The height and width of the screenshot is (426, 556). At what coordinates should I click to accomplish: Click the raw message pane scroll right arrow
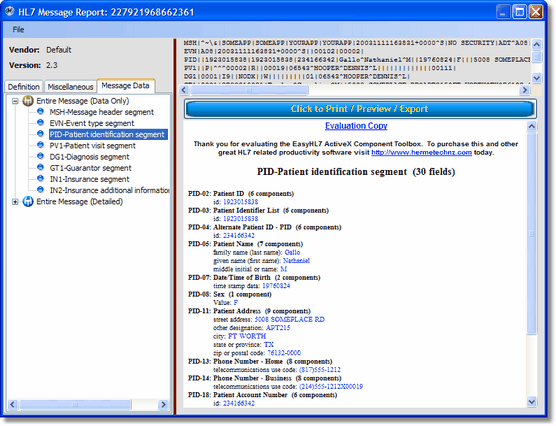[524, 90]
